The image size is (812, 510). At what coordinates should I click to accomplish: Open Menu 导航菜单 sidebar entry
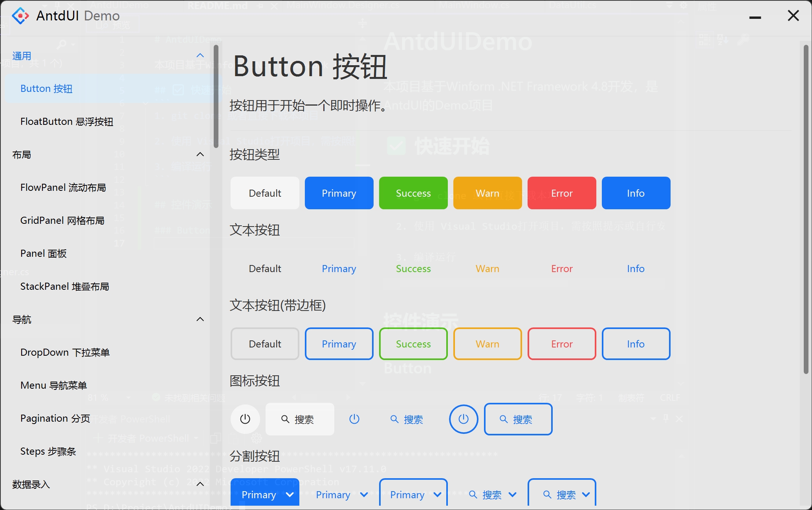pyautogui.click(x=54, y=386)
